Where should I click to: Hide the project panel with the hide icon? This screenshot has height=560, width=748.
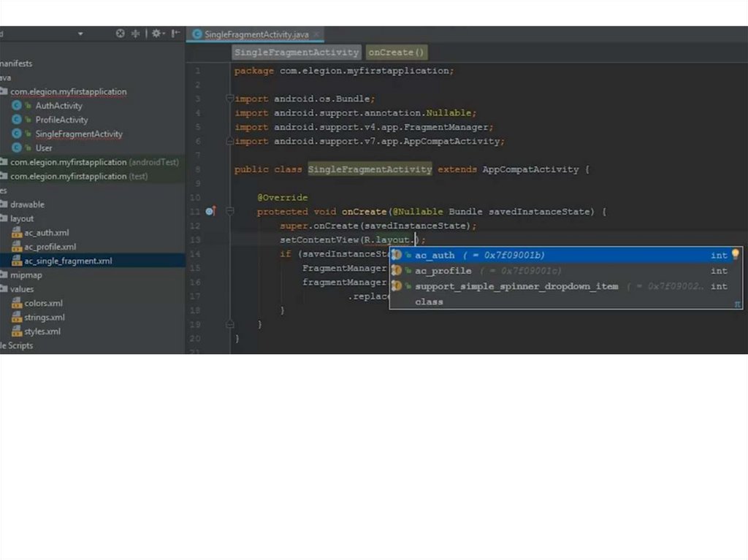pos(175,34)
